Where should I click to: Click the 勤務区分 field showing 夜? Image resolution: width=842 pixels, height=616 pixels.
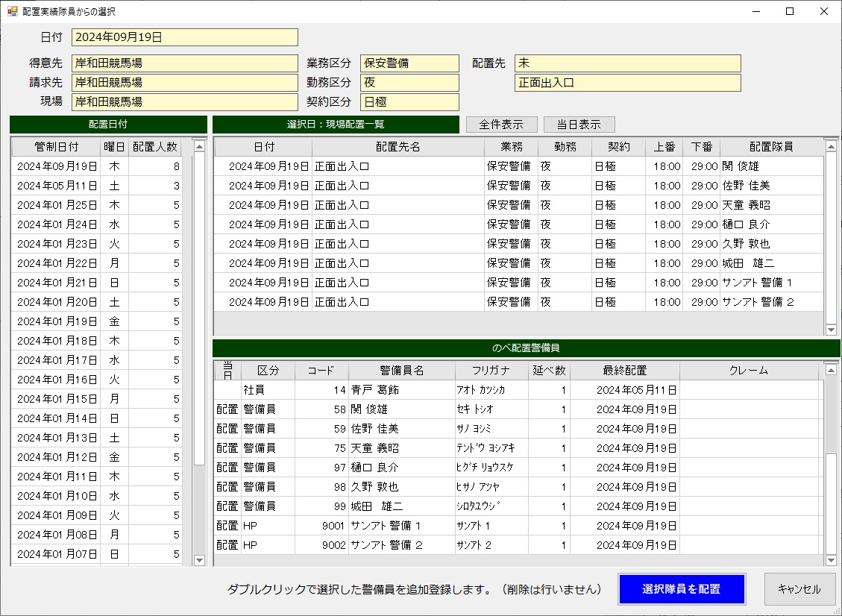coord(409,83)
